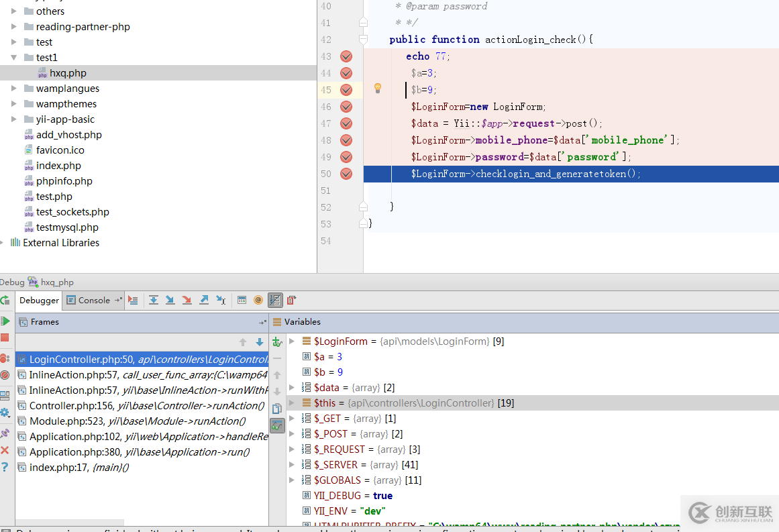This screenshot has width=779, height=532.
Task: Toggle Show Values Addresses button
Action: (x=274, y=300)
